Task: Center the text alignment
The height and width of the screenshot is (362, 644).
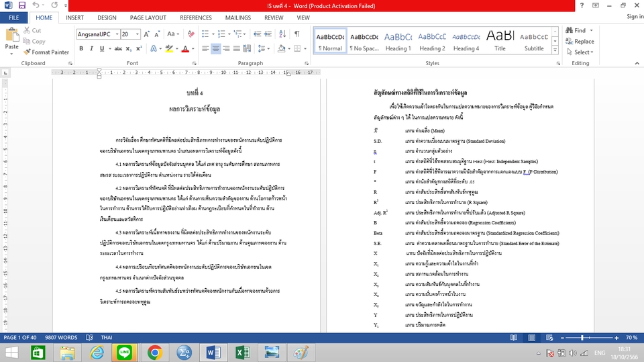Action: 215,48
